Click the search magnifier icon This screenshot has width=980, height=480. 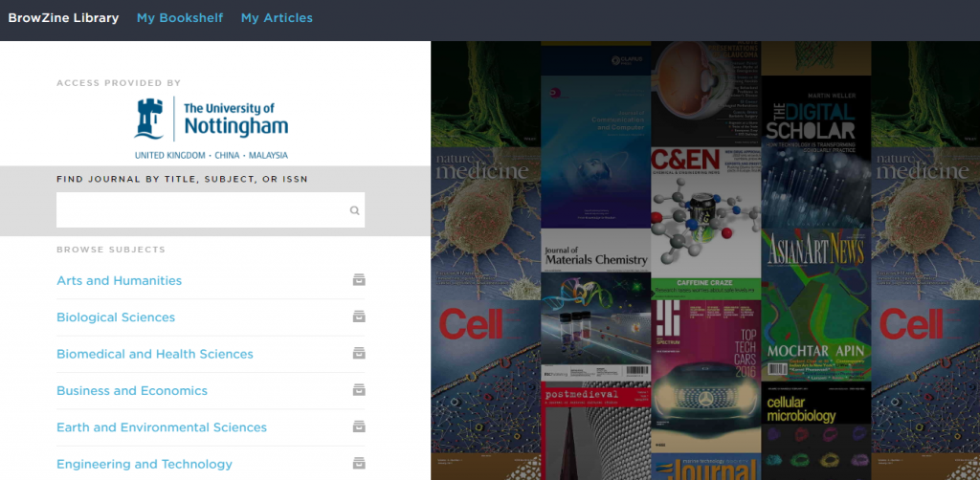pos(354,210)
